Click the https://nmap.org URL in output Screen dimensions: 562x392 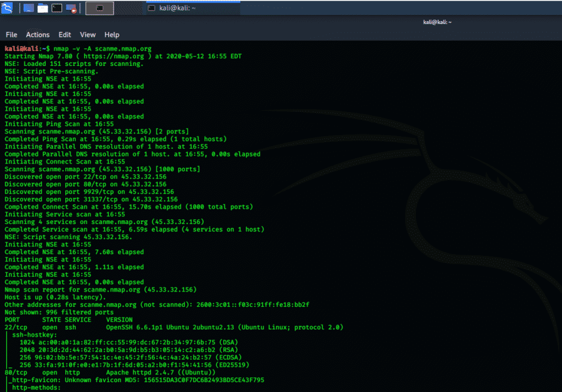pos(114,57)
